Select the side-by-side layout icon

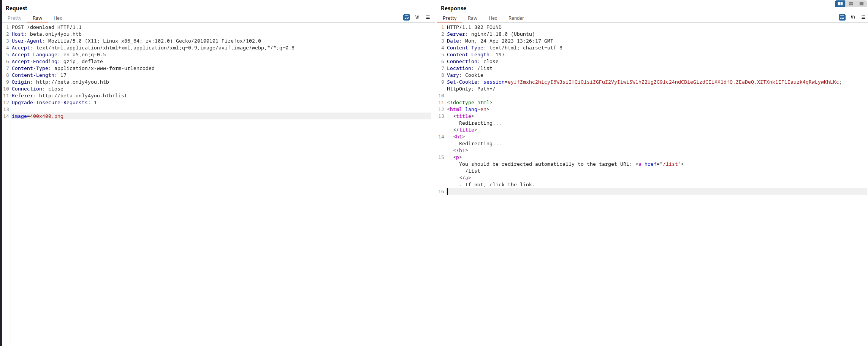pos(840,4)
